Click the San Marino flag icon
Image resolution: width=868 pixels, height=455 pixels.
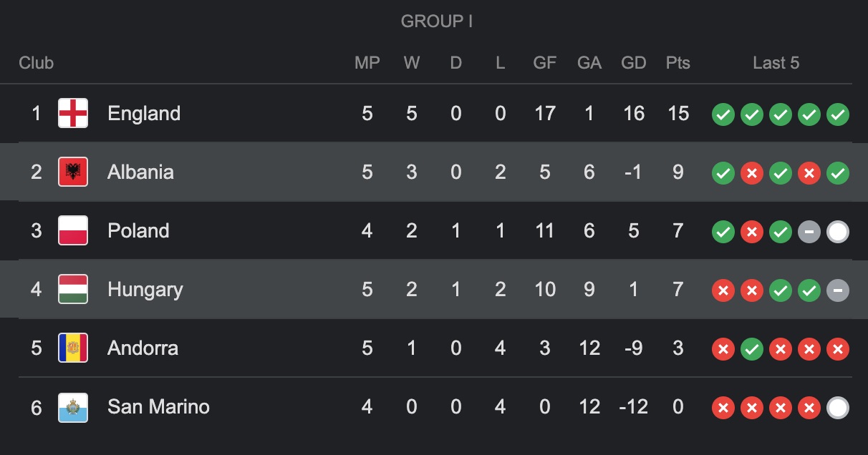pyautogui.click(x=73, y=407)
